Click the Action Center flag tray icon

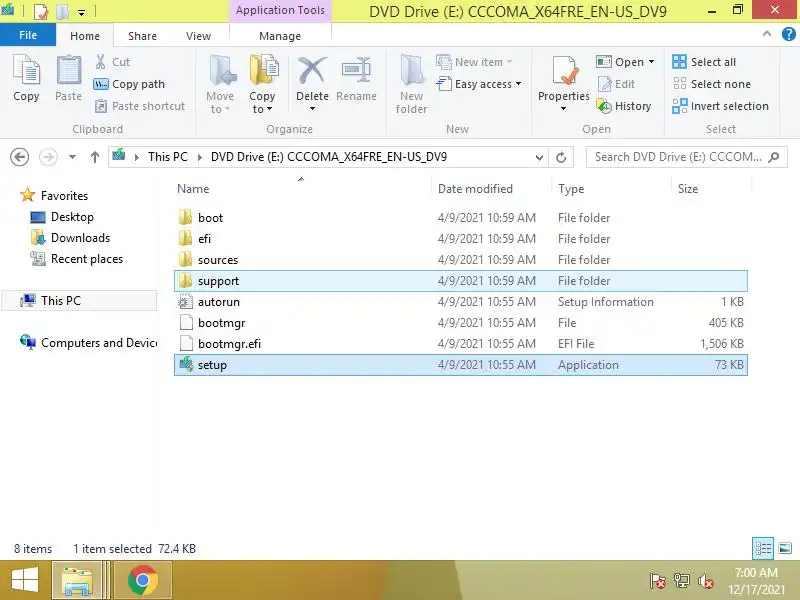(658, 581)
